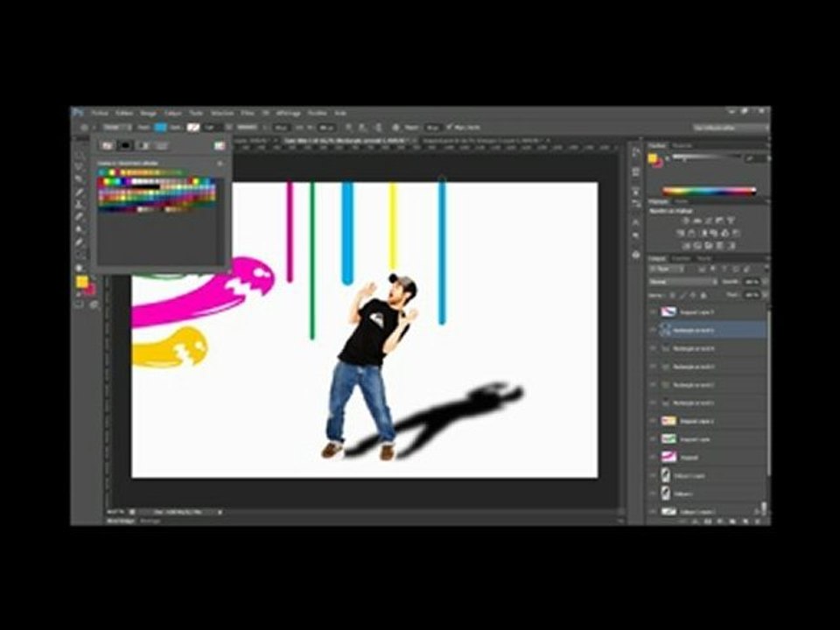Click the toolbar foreground color swatch

[x=82, y=282]
